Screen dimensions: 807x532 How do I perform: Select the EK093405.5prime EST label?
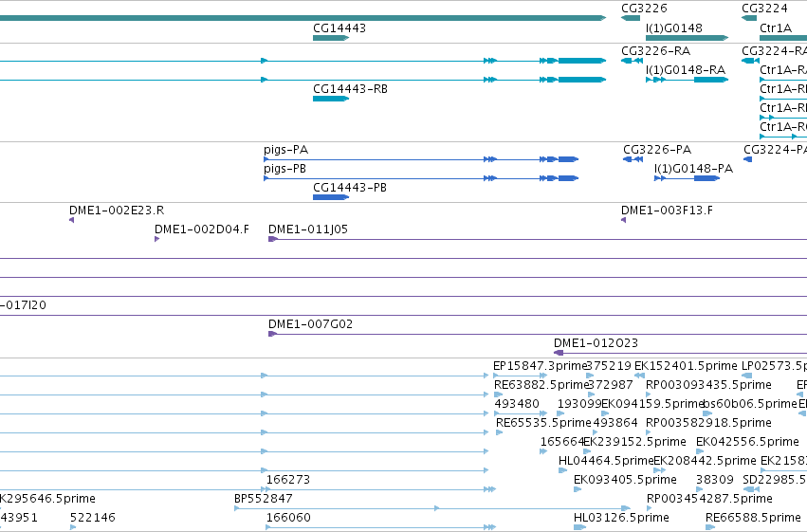pyautogui.click(x=625, y=480)
